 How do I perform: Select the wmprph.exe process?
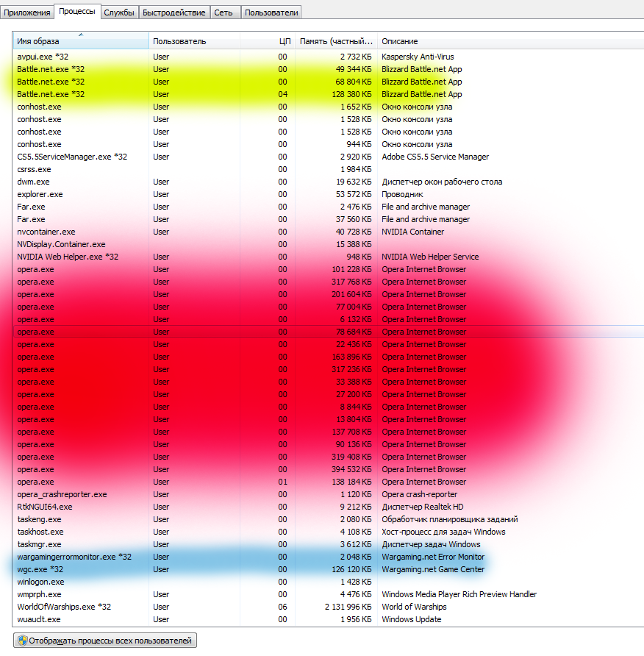tap(329, 594)
